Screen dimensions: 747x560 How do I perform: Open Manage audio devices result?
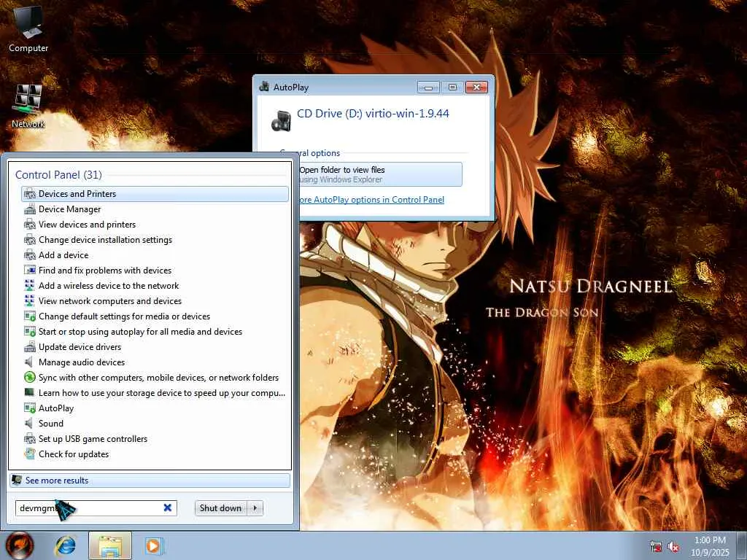[155, 362]
